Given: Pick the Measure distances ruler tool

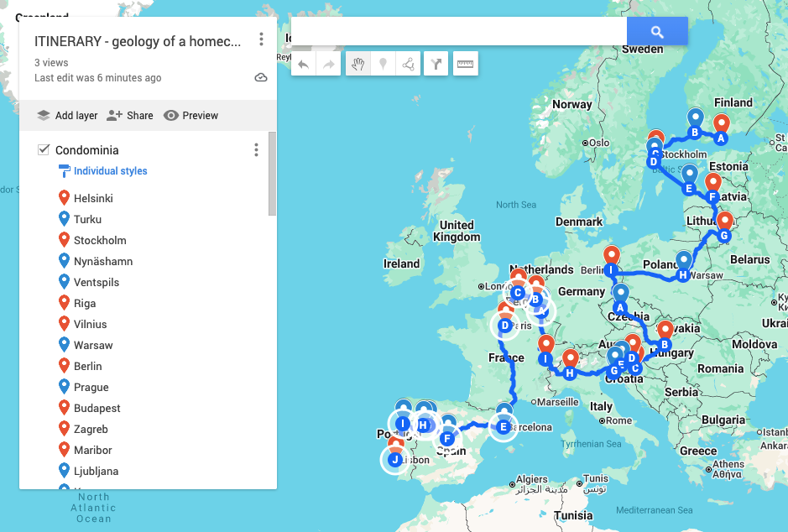Looking at the screenshot, I should point(466,64).
